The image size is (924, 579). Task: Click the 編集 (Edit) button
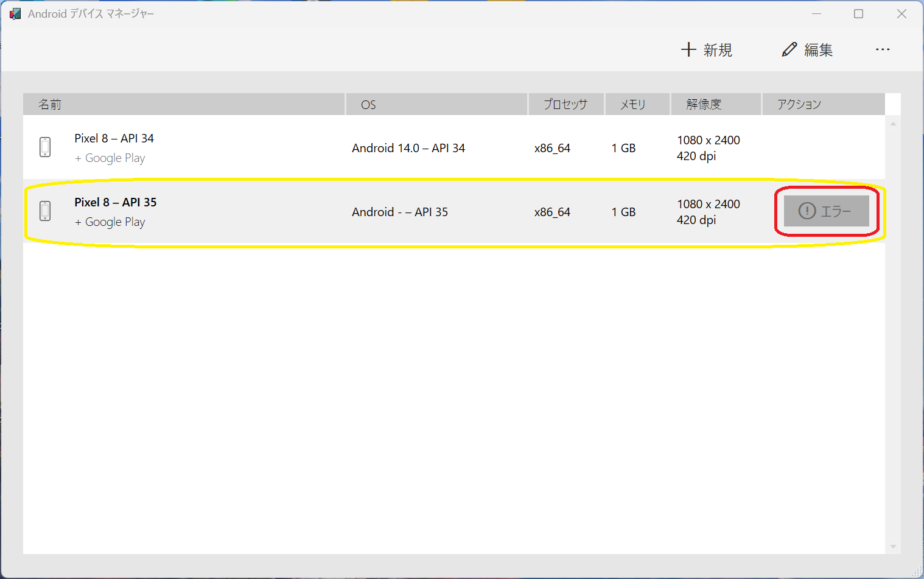click(807, 50)
